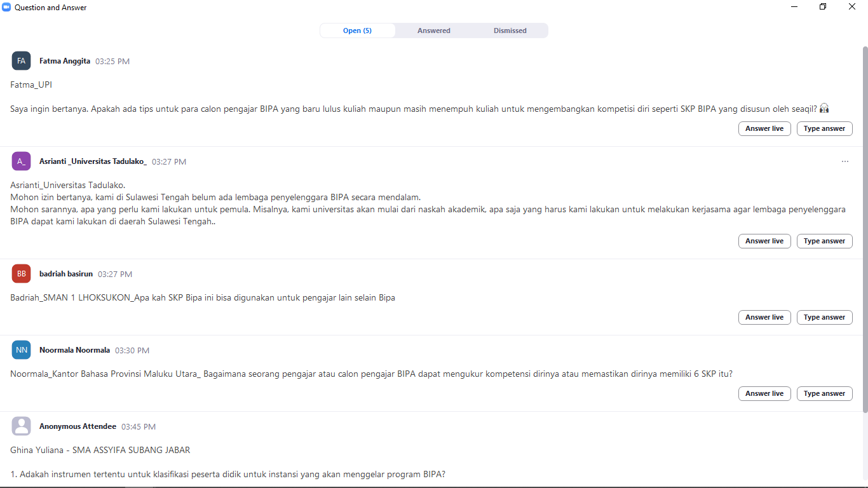This screenshot has width=868, height=488.
Task: Click the Anonymous Attendee gray avatar
Action: click(x=21, y=426)
